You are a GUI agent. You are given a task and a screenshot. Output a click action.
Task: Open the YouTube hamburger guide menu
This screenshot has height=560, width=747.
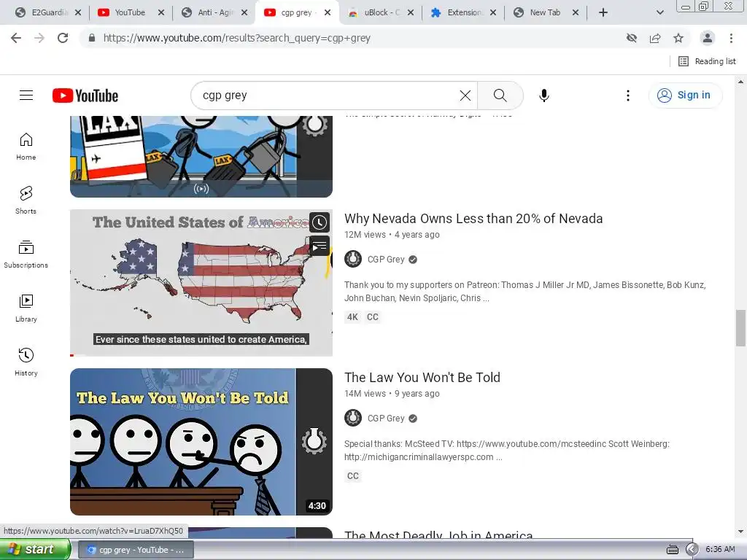point(26,96)
